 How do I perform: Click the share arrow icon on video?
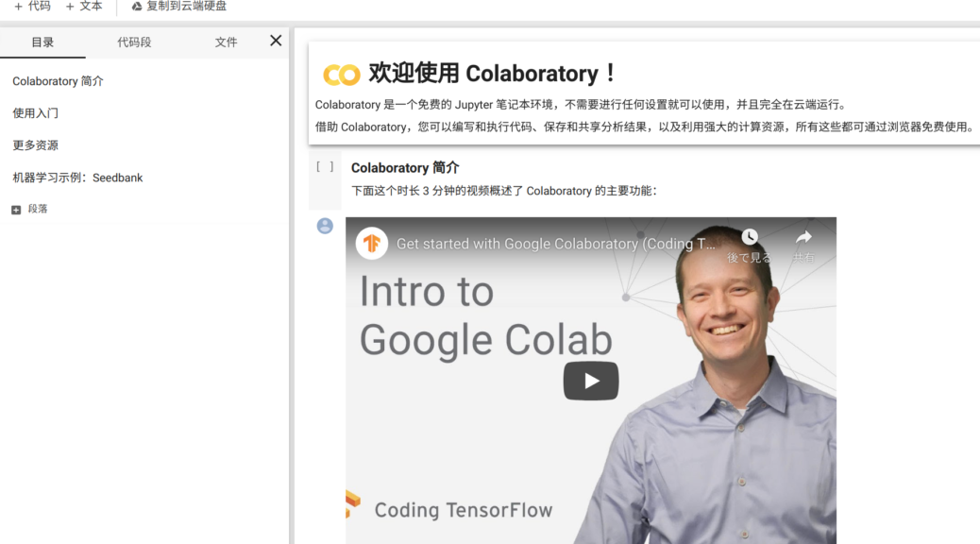[803, 237]
